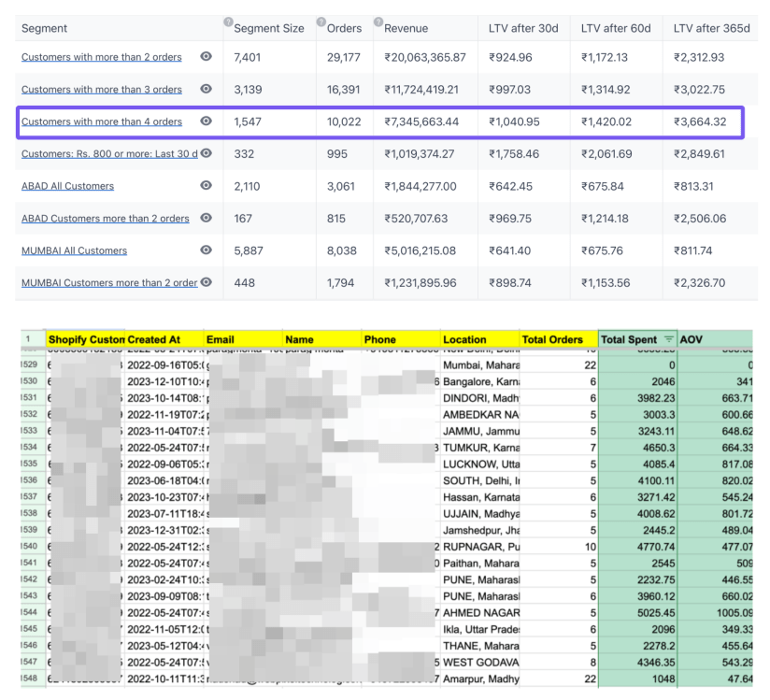Click LTV value ₹1,758.46
The height and width of the screenshot is (700, 770).
coord(514,154)
